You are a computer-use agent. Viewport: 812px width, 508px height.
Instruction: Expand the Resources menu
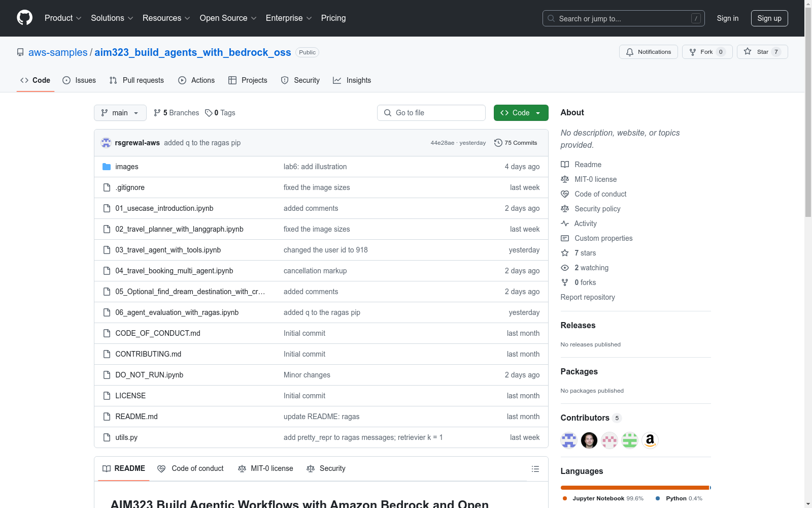pyautogui.click(x=166, y=18)
